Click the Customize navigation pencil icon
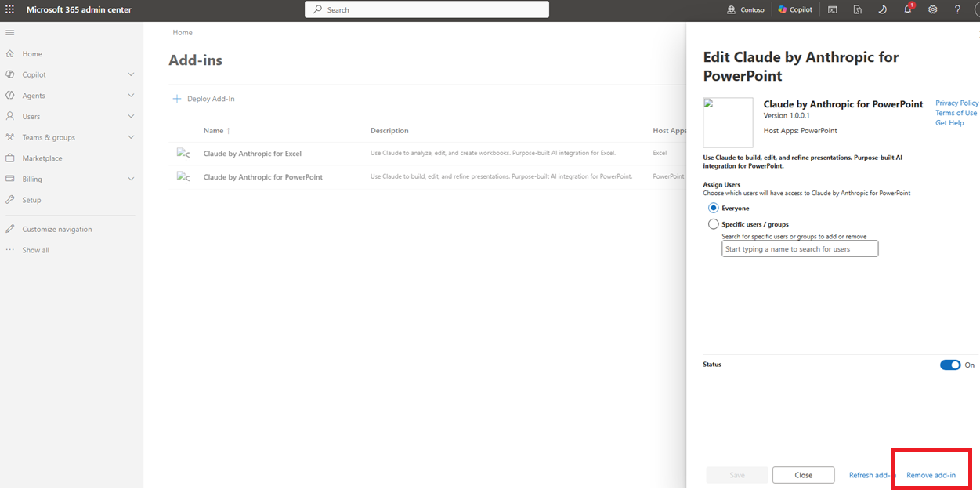Image resolution: width=980 pixels, height=497 pixels. pos(10,229)
